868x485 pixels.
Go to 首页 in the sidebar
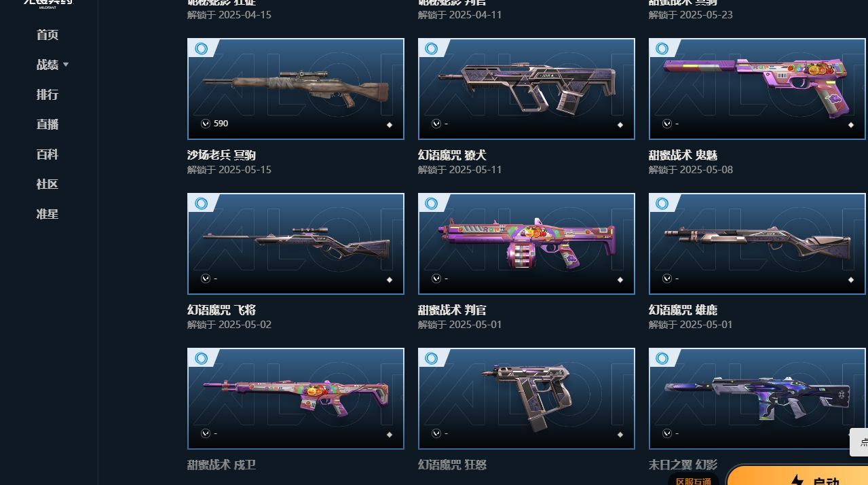pos(48,35)
